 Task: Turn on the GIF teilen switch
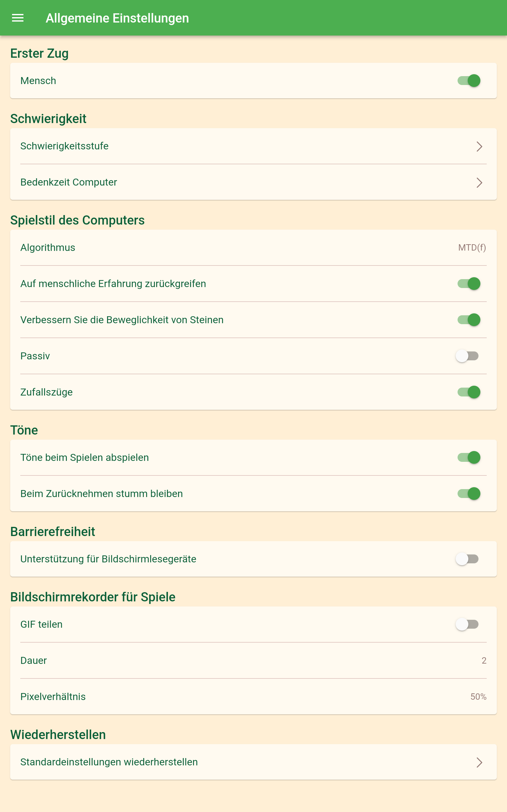tap(467, 624)
